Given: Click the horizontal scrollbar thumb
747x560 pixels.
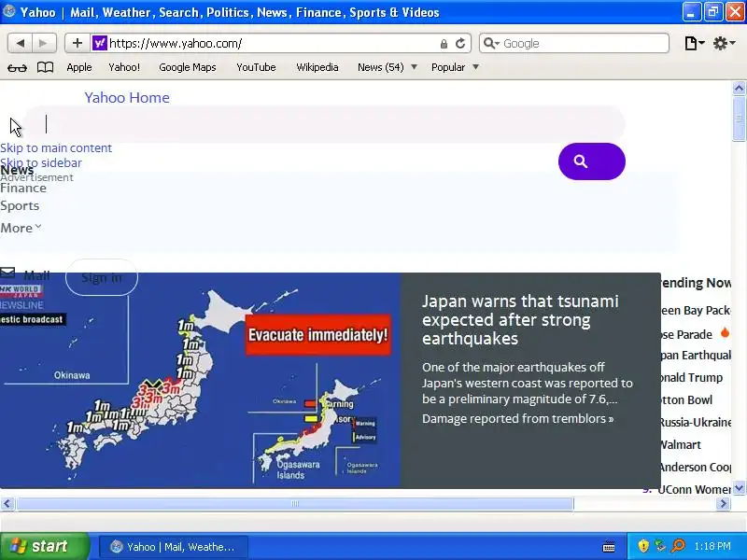Looking at the screenshot, I should [295, 503].
